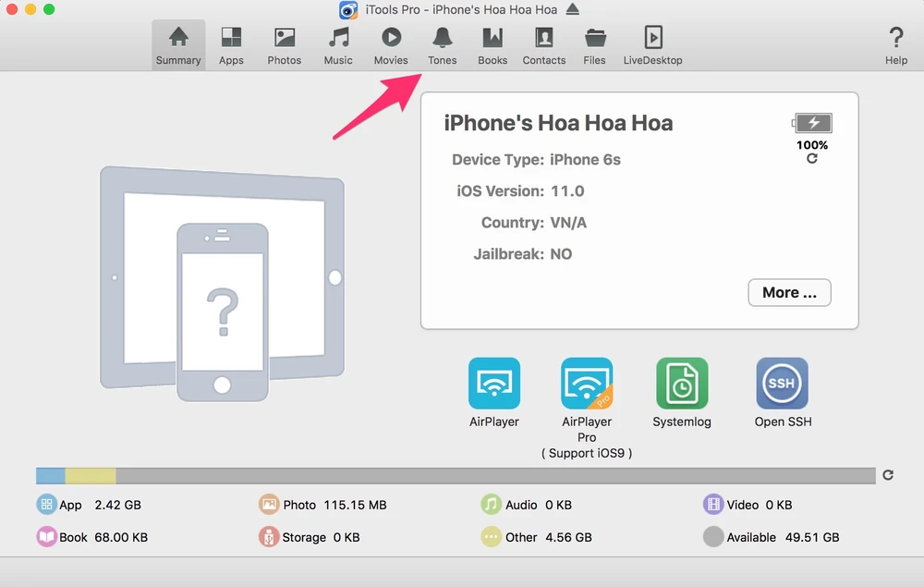Open the Photos section
This screenshot has width=924, height=587.
coord(285,45)
